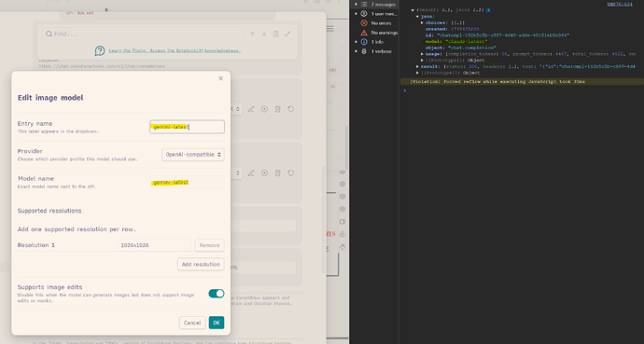Click the add plus icon in upper model row
644x344 pixels.
(x=264, y=109)
